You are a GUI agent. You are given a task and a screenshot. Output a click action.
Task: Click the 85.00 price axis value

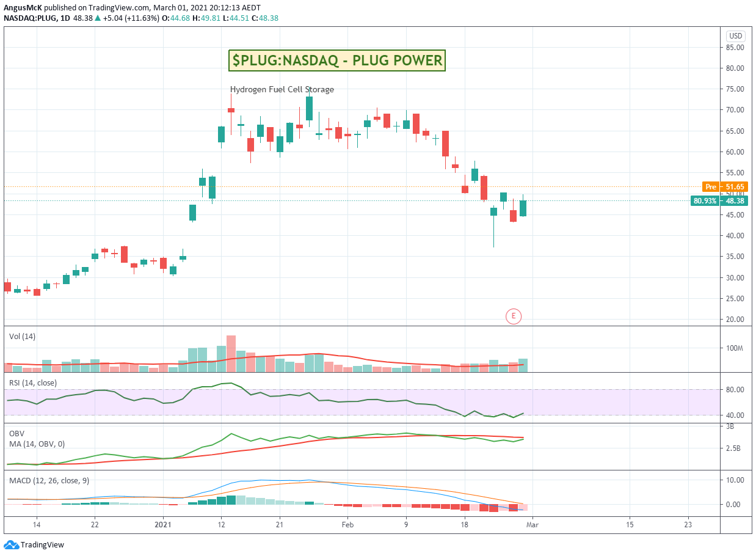735,47
